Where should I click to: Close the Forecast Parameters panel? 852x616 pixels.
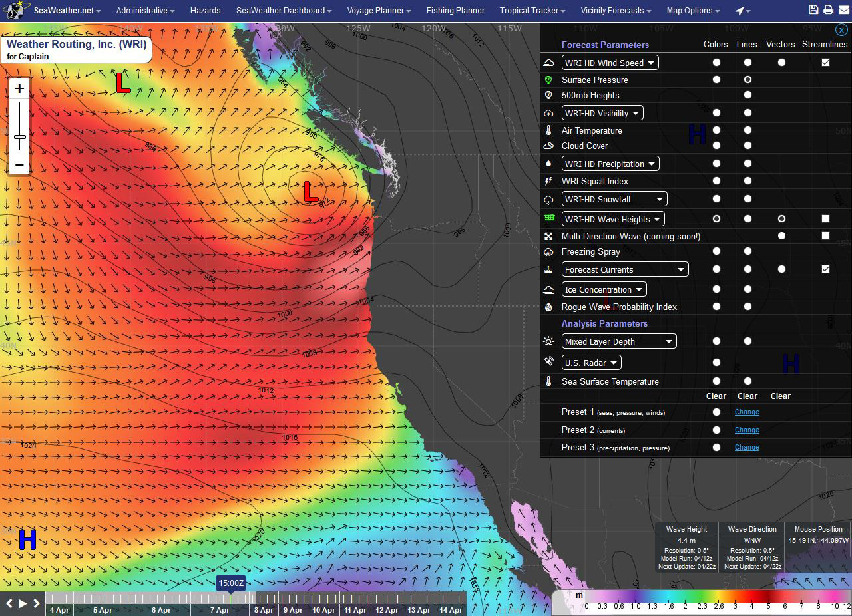click(841, 30)
